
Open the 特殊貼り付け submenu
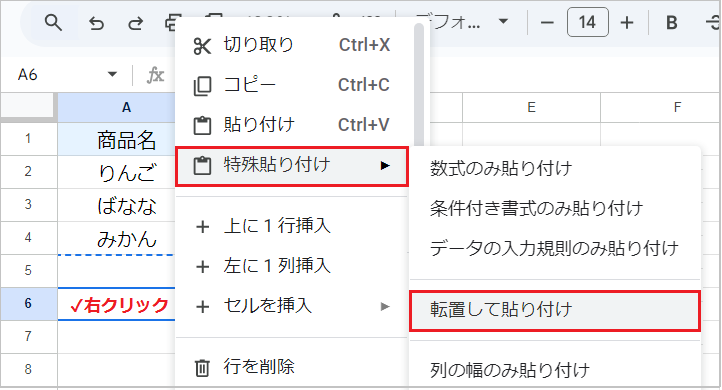pos(291,166)
